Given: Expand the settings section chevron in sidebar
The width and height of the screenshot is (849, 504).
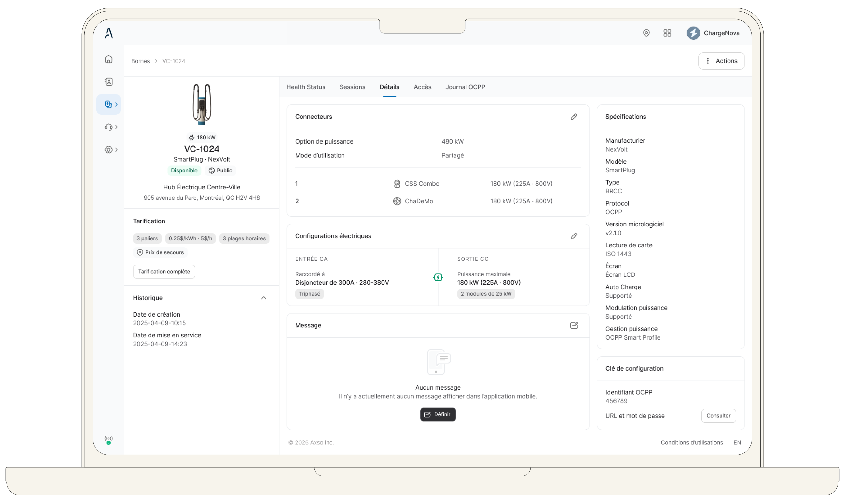Looking at the screenshot, I should tap(116, 149).
